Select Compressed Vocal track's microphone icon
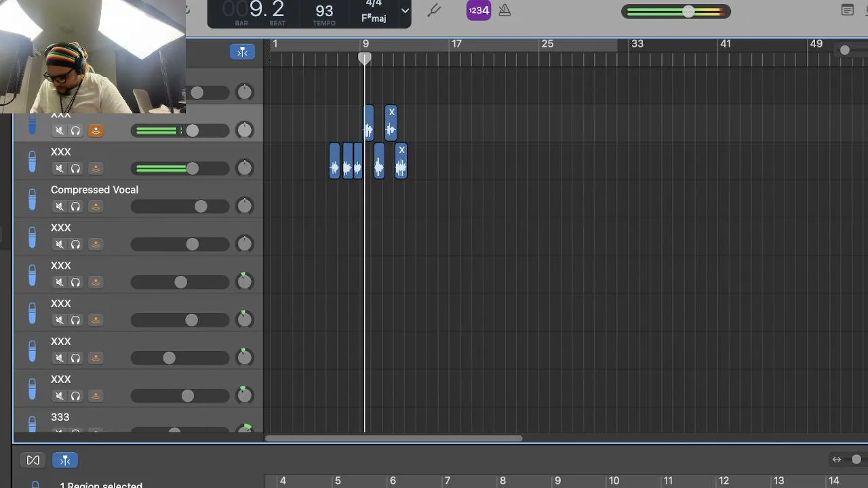Viewport: 868px width, 488px height. coord(32,199)
